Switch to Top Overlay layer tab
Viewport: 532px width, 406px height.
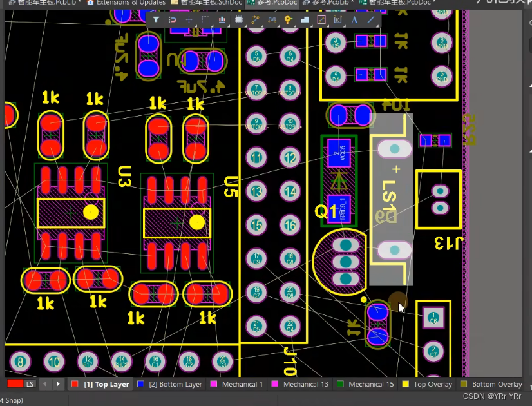427,384
